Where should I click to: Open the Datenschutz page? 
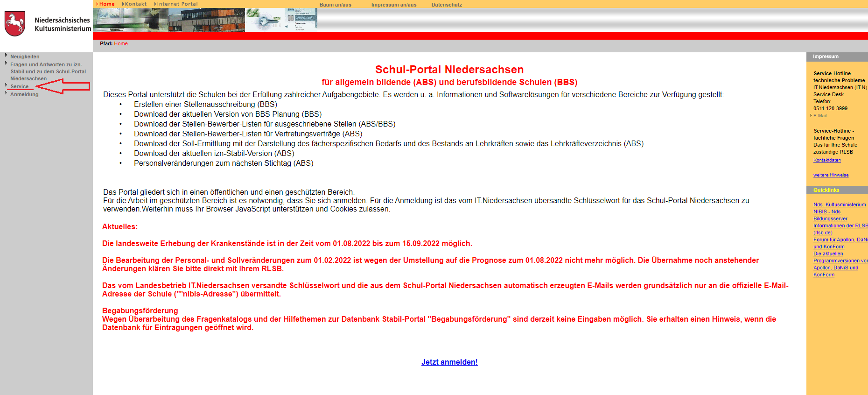tap(446, 5)
